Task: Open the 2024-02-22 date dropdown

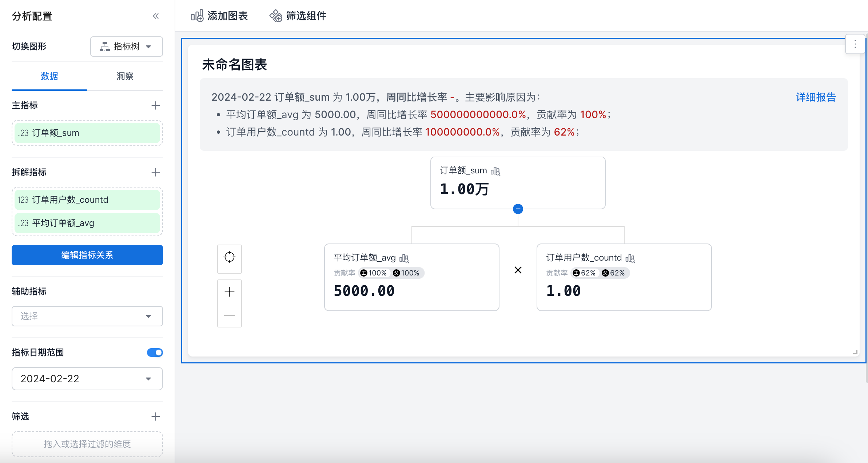Action: (x=87, y=379)
